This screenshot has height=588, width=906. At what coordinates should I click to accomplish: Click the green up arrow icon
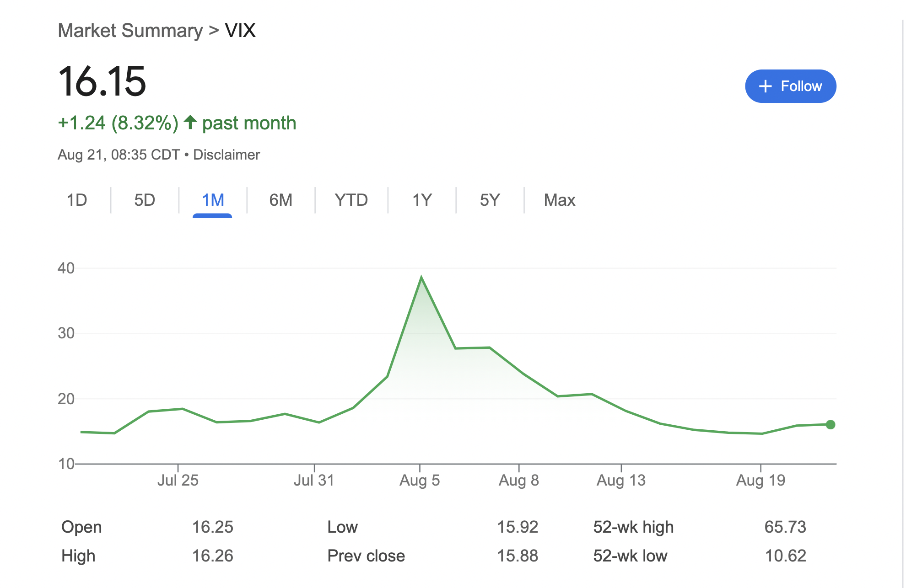[190, 122]
